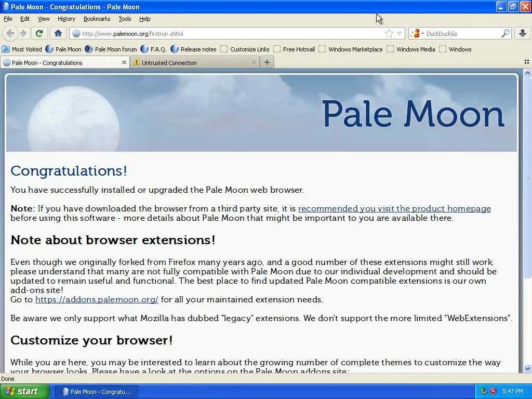Open the Edit menu
The height and width of the screenshot is (399, 532).
(x=25, y=19)
